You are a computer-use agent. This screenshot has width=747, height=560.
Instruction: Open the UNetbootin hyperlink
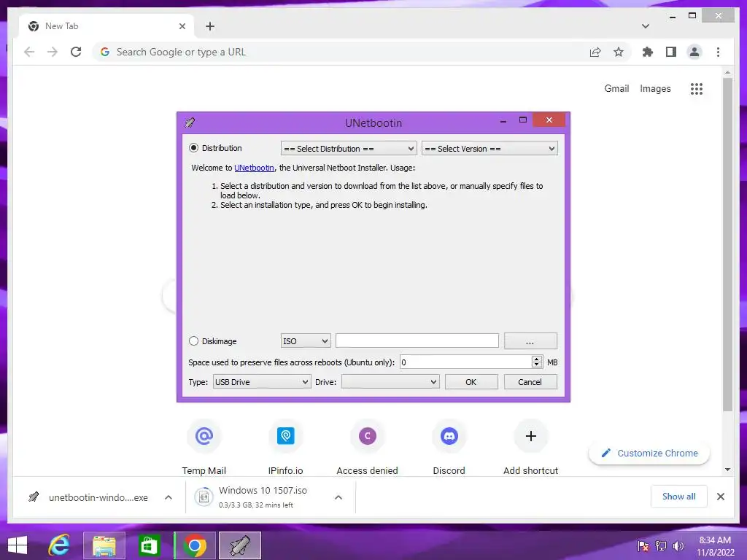pos(254,168)
